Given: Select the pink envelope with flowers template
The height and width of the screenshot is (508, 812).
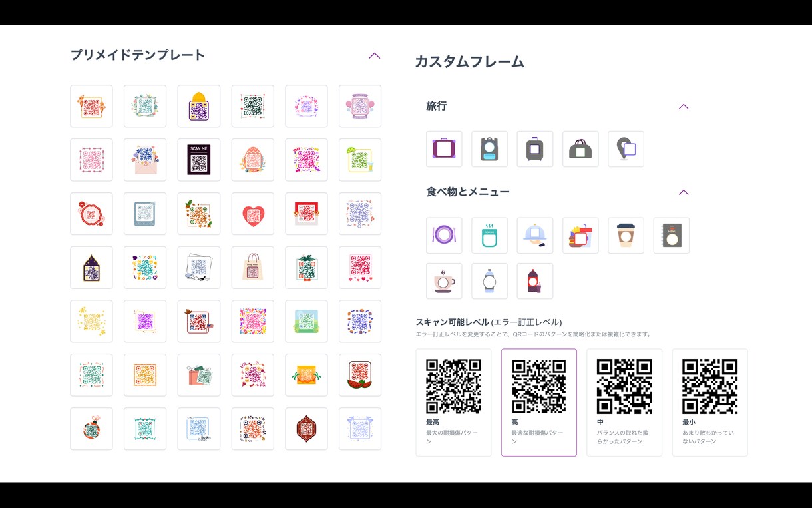Looking at the screenshot, I should [145, 160].
